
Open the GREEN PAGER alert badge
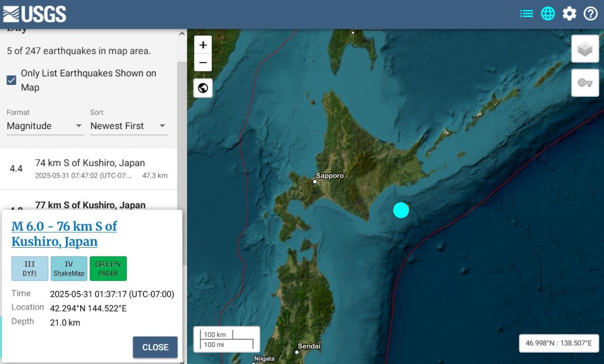coord(108,268)
